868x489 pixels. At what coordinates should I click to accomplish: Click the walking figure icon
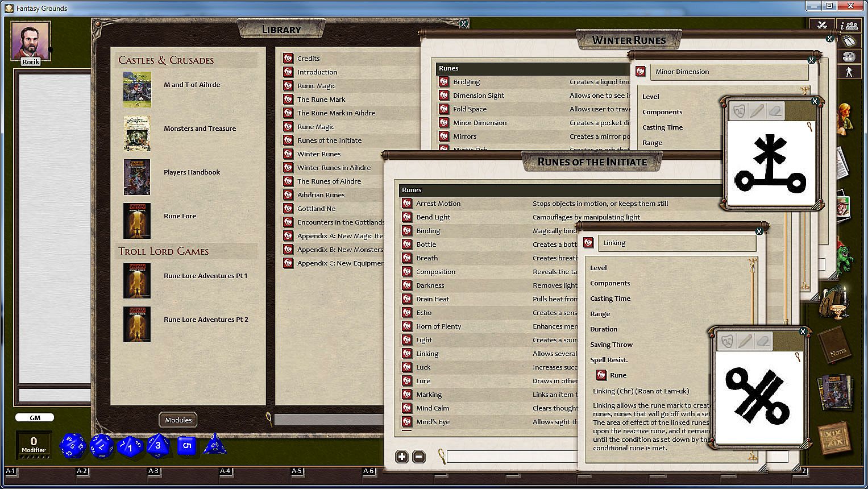pos(849,72)
